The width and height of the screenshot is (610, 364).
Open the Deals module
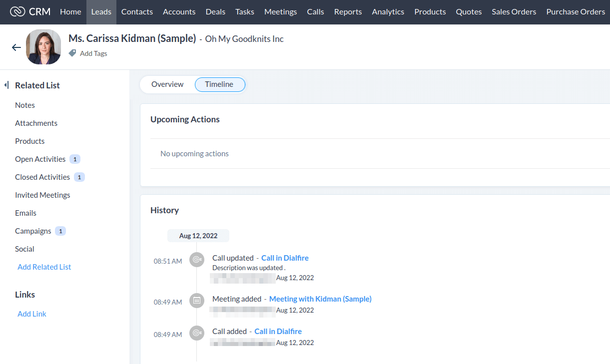click(215, 12)
